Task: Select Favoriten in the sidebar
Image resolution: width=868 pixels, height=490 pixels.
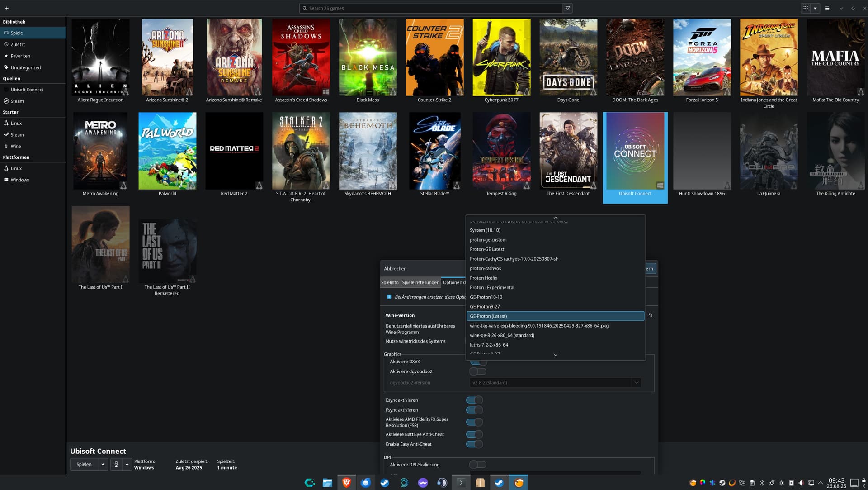Action: tap(20, 56)
